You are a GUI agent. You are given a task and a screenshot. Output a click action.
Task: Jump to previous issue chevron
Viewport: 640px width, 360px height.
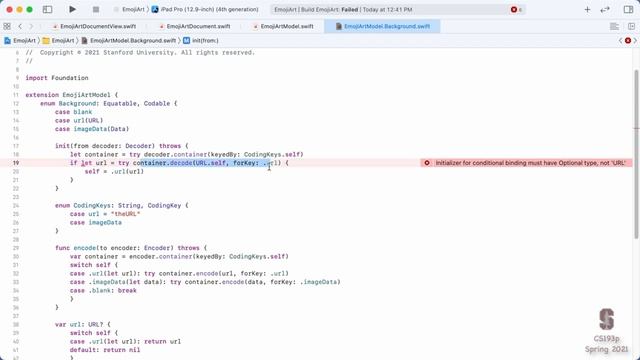(620, 40)
